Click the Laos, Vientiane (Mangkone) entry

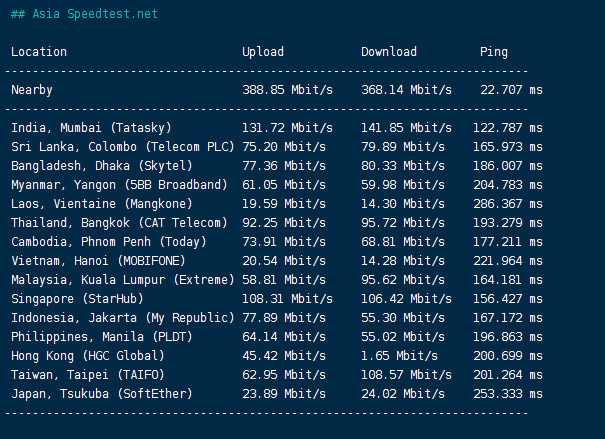pos(101,204)
